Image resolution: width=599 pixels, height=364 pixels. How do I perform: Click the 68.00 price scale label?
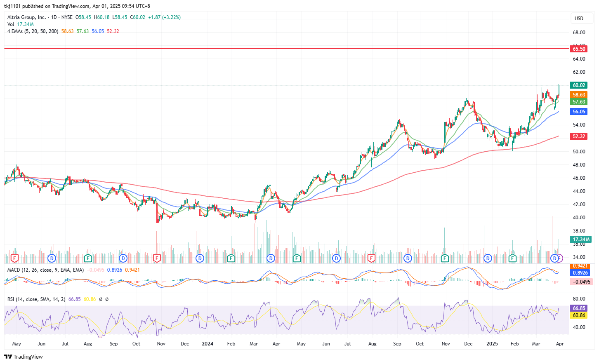coord(579,33)
